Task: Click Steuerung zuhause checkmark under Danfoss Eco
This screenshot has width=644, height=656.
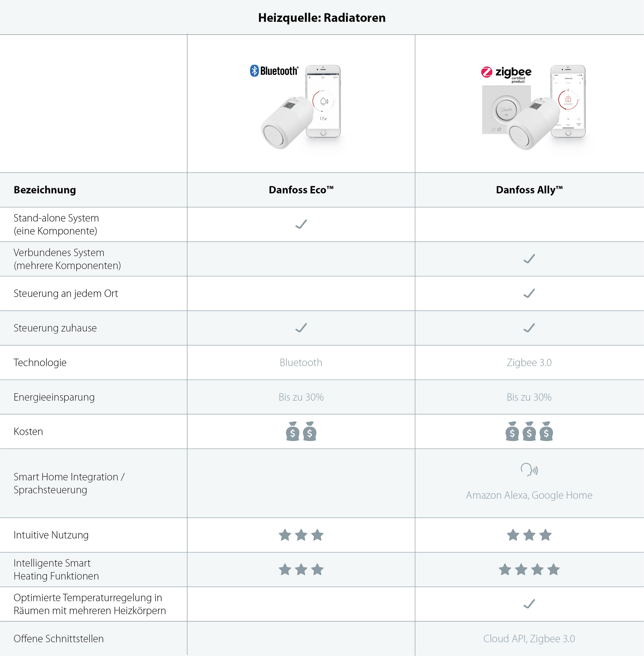Action: click(301, 328)
